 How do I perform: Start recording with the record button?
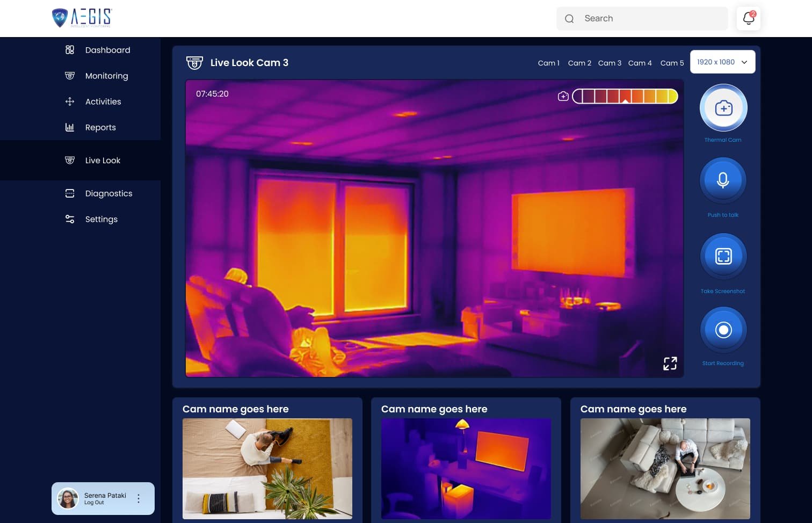pos(723,330)
